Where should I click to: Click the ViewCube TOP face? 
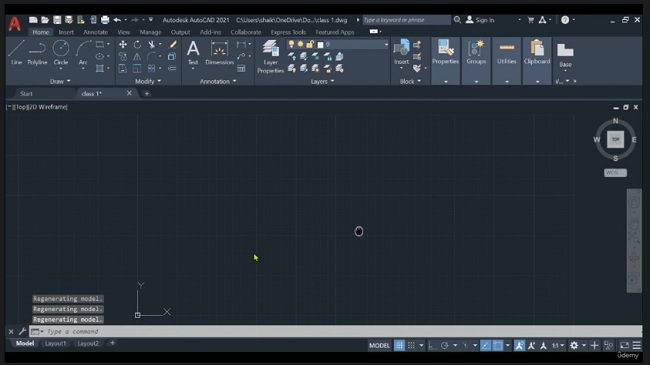click(x=615, y=139)
